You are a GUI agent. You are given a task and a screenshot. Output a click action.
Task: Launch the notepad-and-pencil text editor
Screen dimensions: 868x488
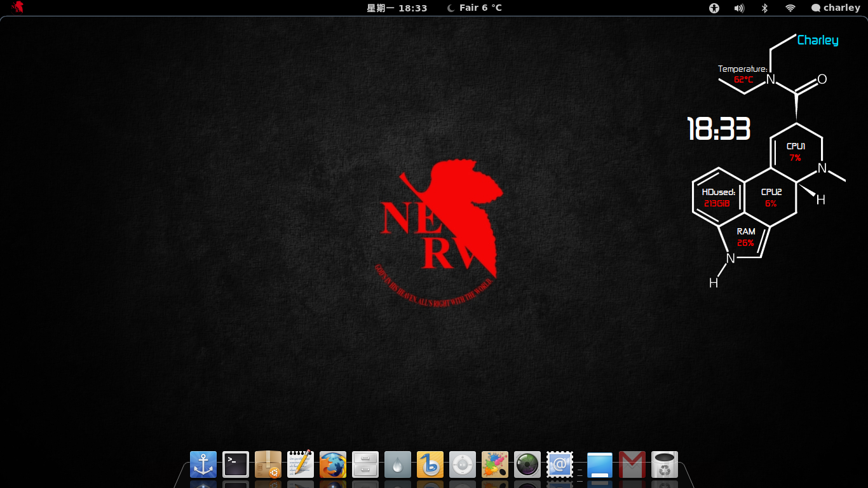[301, 464]
